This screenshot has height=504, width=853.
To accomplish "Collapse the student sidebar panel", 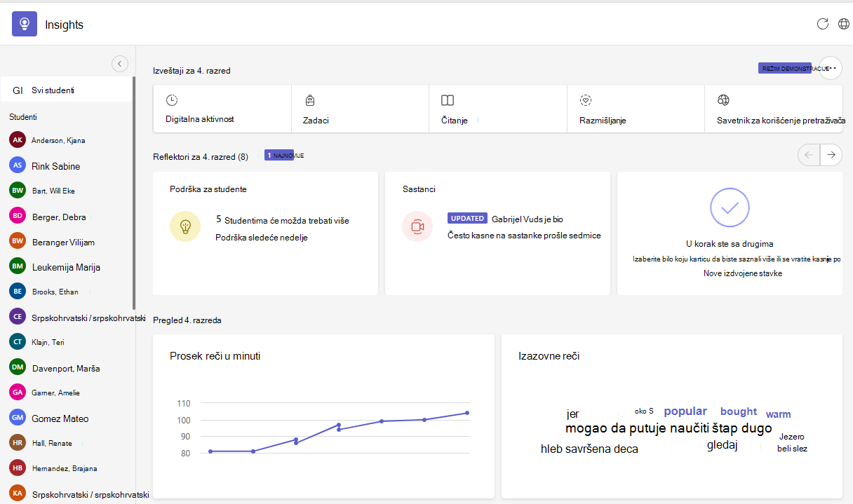I will coord(120,64).
